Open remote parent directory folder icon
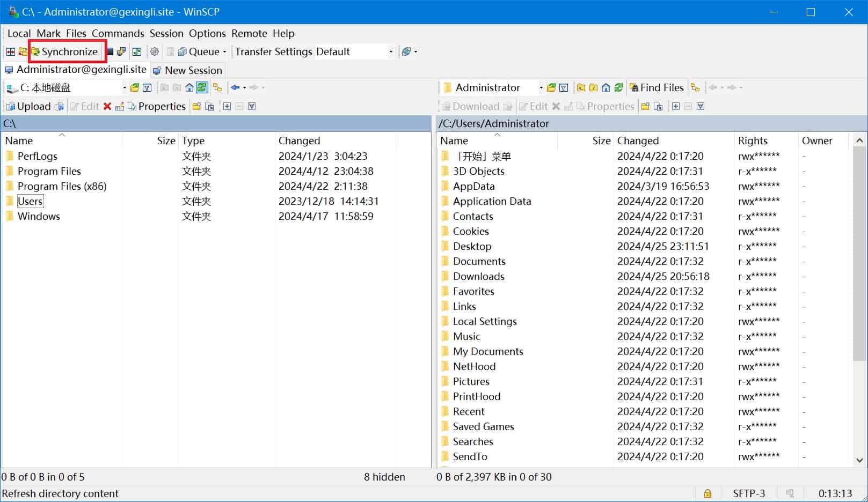This screenshot has width=868, height=502. (x=581, y=87)
